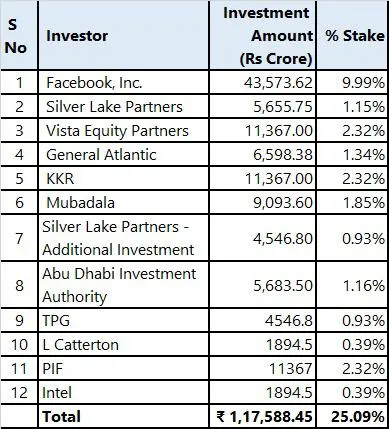Click the S No header cell

coord(19,35)
